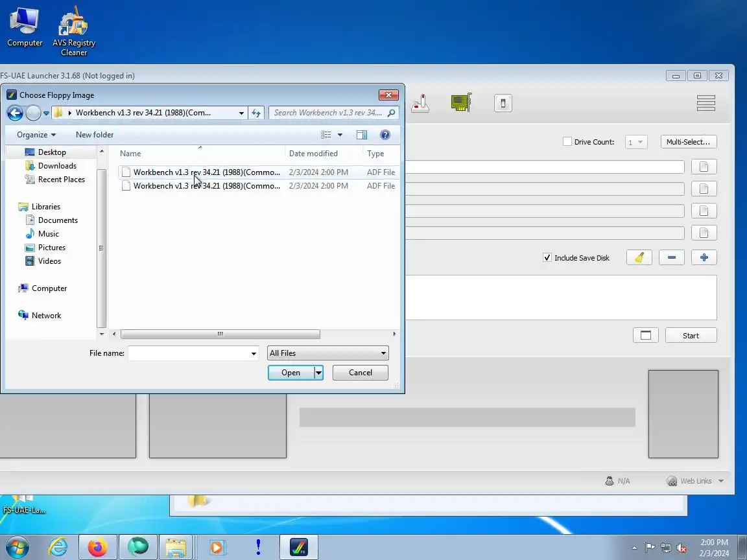Select Computer in the navigation pane
Image resolution: width=747 pixels, height=560 pixels.
pos(49,288)
